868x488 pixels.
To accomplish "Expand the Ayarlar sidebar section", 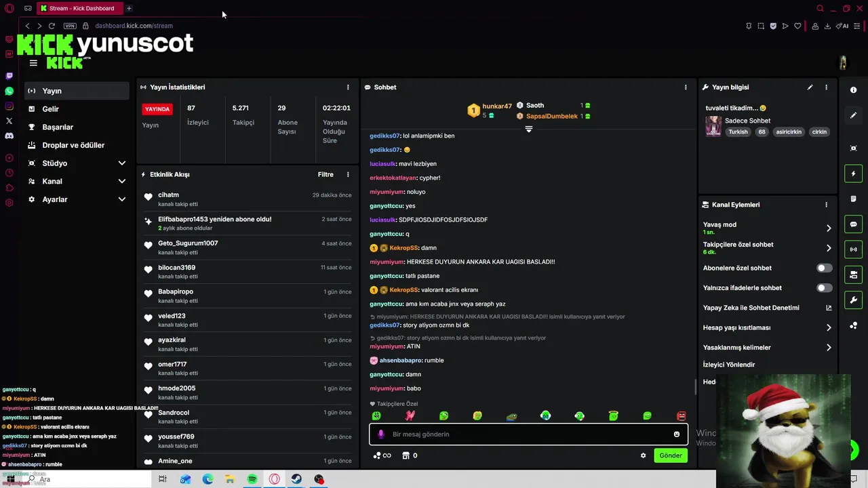I will 122,199.
